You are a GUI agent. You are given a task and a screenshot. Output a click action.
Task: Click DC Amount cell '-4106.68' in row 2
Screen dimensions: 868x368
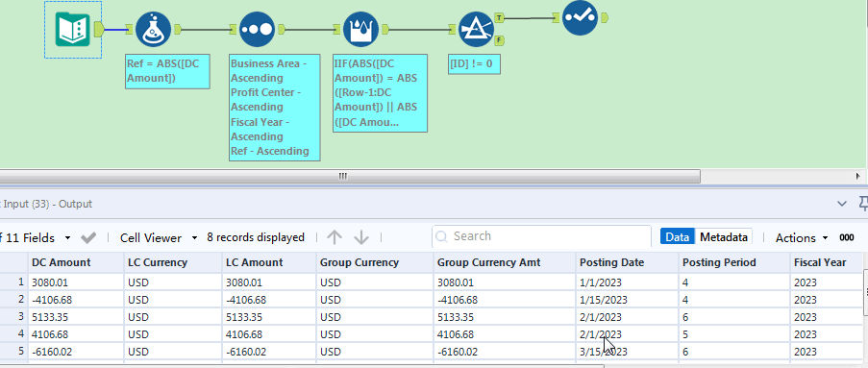[x=76, y=300]
